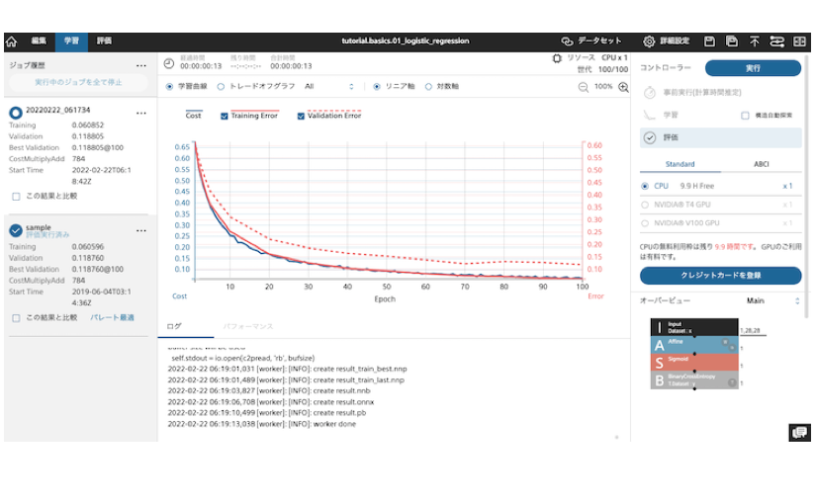
Task: Toggle the 構造自動探索 checkbox
Action: [x=745, y=115]
